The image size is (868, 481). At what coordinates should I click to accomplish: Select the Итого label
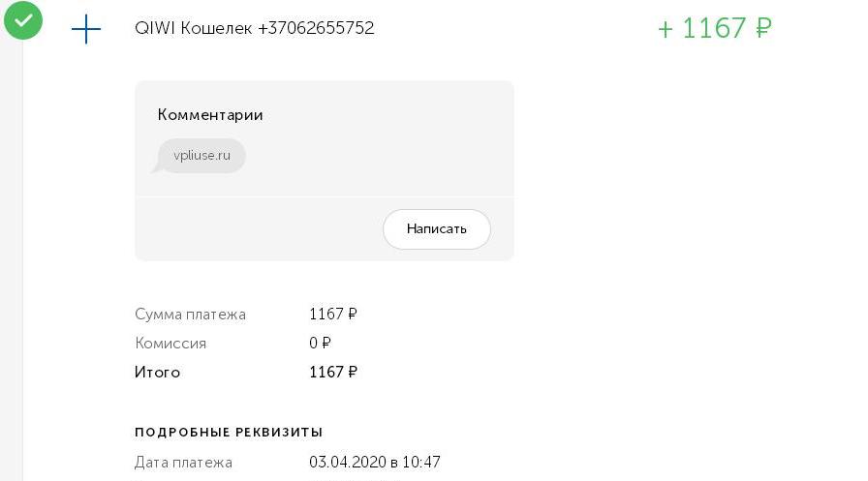(x=157, y=372)
